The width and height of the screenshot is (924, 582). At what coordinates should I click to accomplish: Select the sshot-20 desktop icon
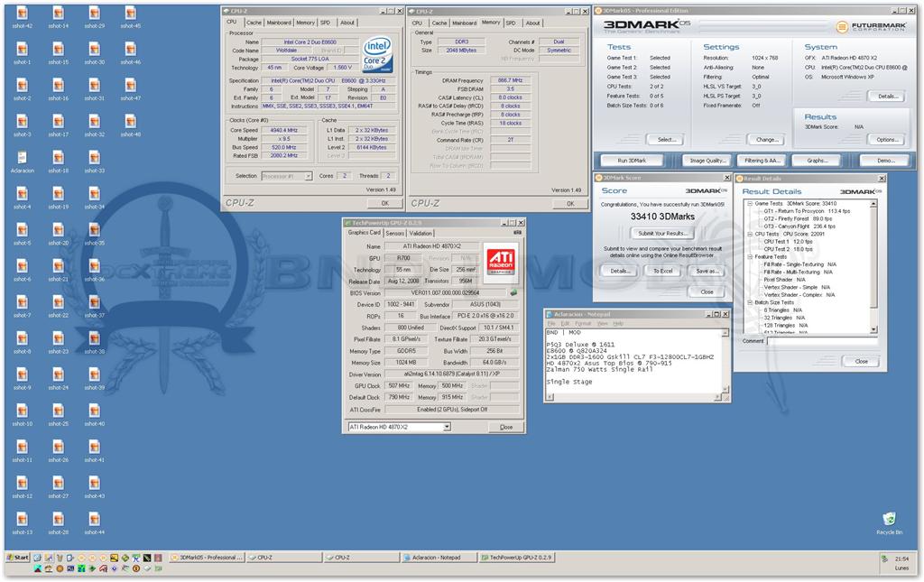point(59,235)
